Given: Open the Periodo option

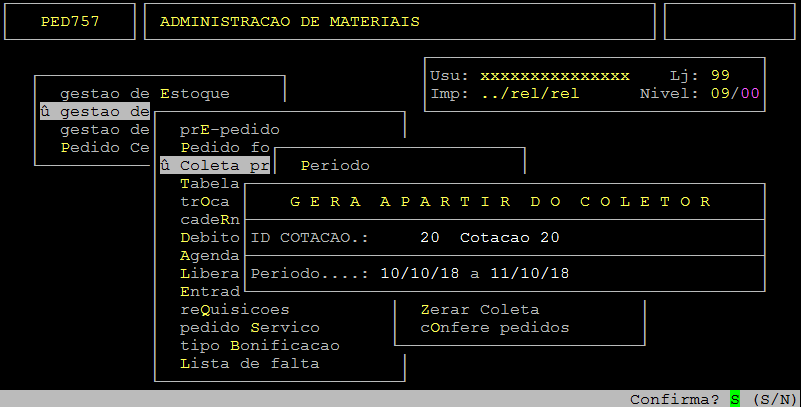Looking at the screenshot, I should [x=335, y=166].
